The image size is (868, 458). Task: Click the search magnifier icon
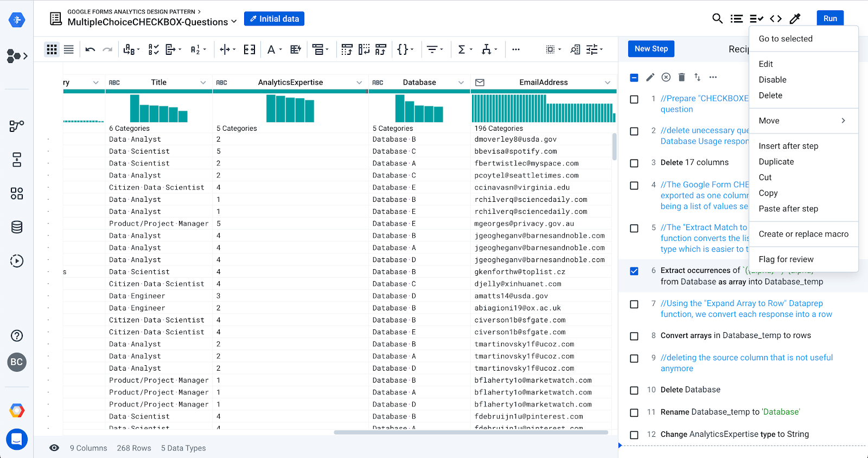pyautogui.click(x=717, y=18)
